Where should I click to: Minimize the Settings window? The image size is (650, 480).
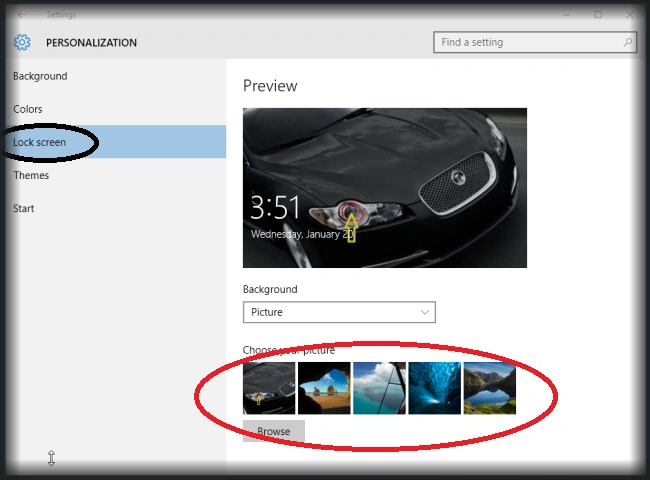[x=566, y=15]
